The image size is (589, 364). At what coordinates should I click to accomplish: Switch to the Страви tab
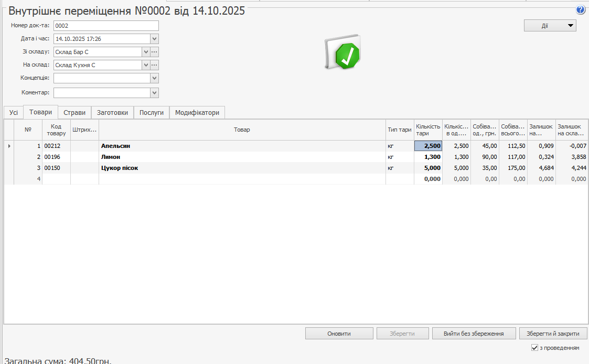click(74, 112)
